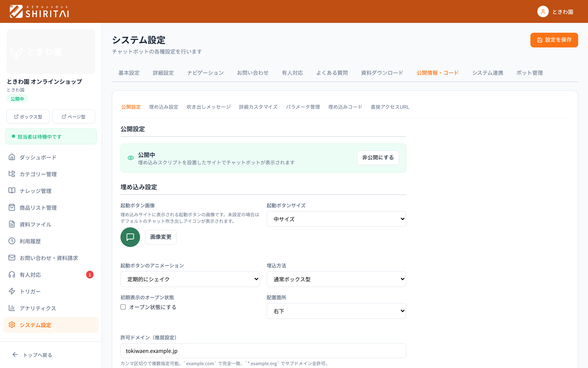Switch to 資料ダウンロード tab

tap(382, 73)
